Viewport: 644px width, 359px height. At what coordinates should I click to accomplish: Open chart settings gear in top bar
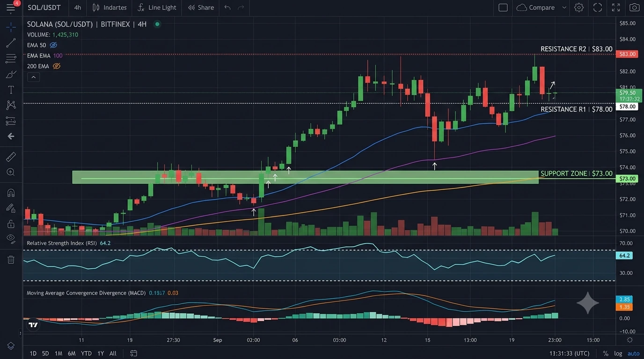pos(579,7)
